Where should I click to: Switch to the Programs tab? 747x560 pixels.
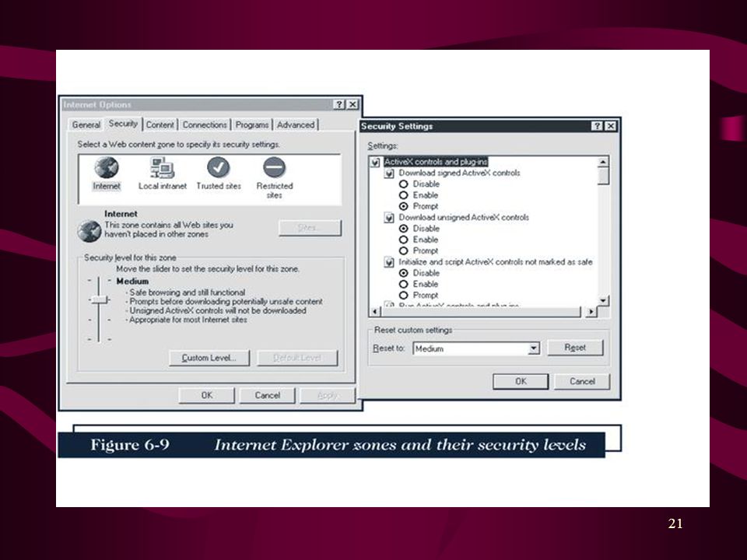click(251, 124)
